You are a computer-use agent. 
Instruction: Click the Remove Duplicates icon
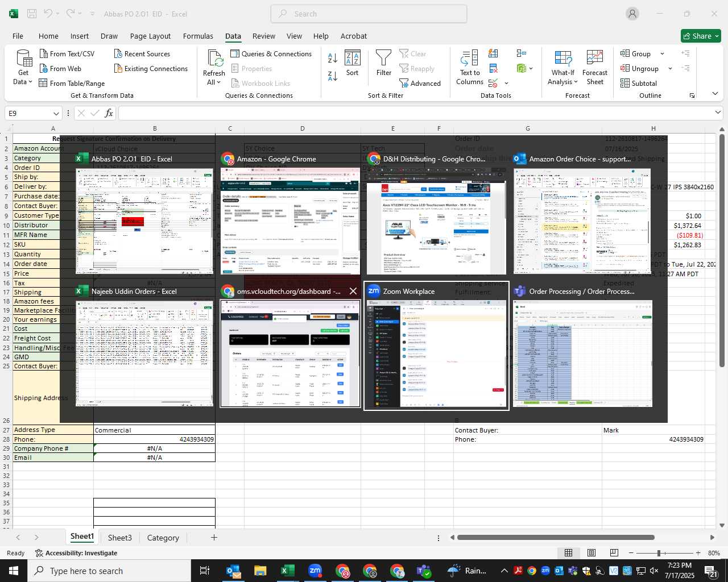(493, 68)
